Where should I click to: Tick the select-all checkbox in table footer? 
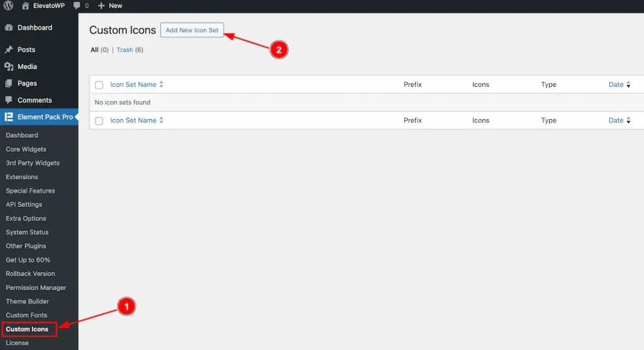(x=99, y=121)
